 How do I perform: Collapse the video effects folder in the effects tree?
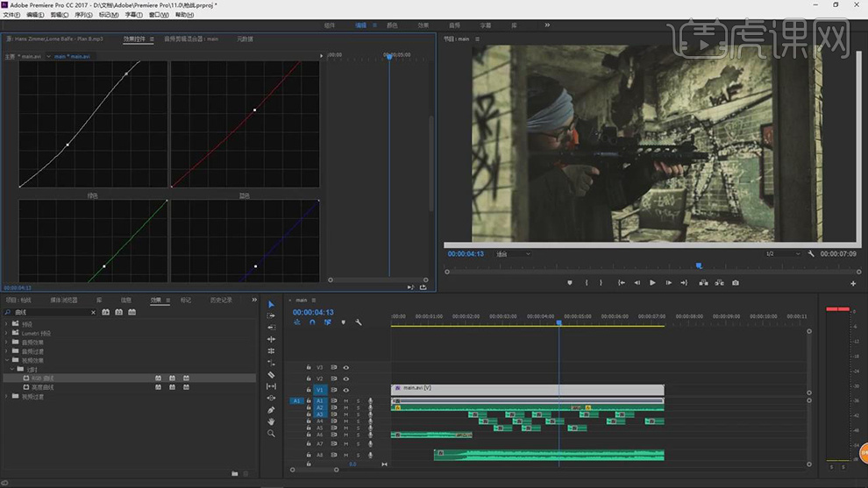click(x=7, y=360)
